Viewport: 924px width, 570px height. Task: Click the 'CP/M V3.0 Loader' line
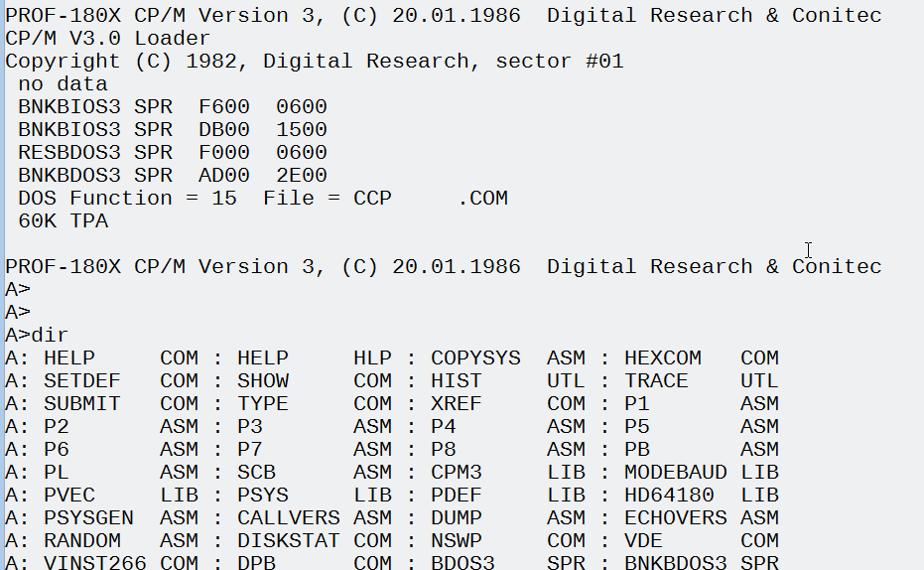tap(107, 39)
